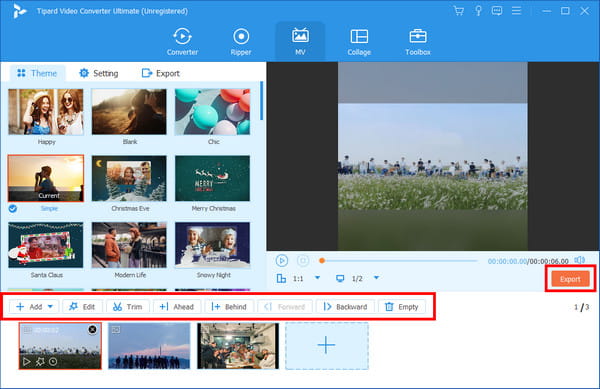This screenshot has width=600, height=389.
Task: Click the theme list scrollbar
Action: click(262, 101)
